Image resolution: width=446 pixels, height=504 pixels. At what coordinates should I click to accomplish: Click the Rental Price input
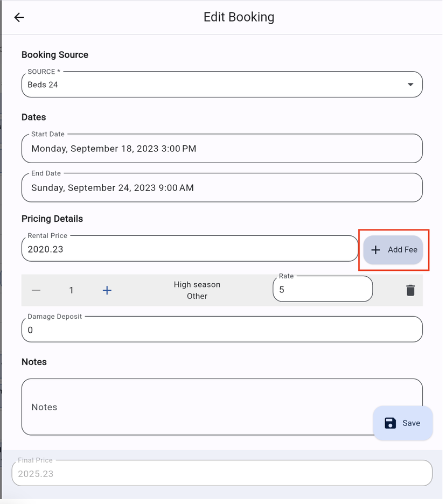coord(189,249)
